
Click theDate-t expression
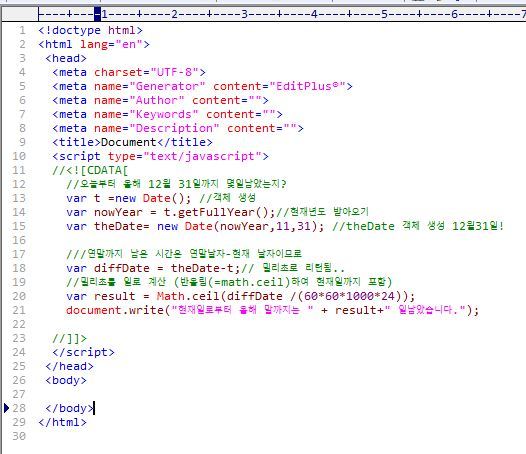[202, 268]
